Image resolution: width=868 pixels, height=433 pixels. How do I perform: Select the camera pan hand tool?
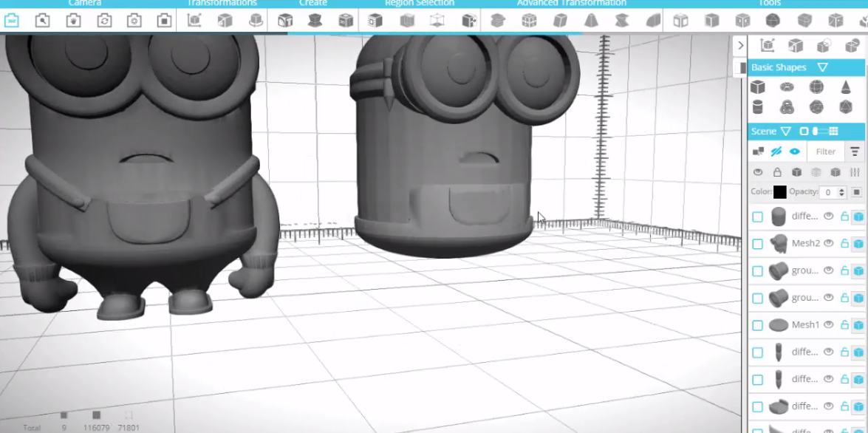(73, 21)
